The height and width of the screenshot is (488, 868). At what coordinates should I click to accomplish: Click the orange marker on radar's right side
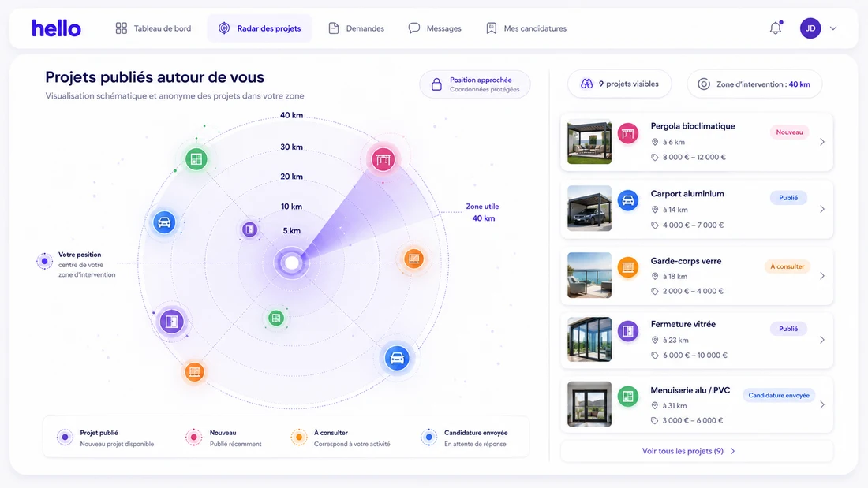click(413, 259)
